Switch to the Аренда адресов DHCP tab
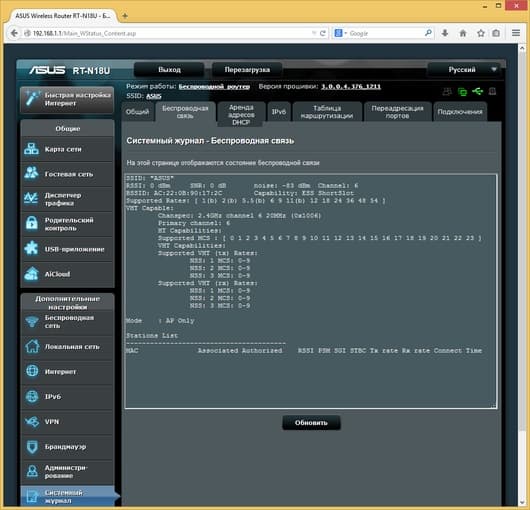The image size is (530, 510). [x=241, y=114]
